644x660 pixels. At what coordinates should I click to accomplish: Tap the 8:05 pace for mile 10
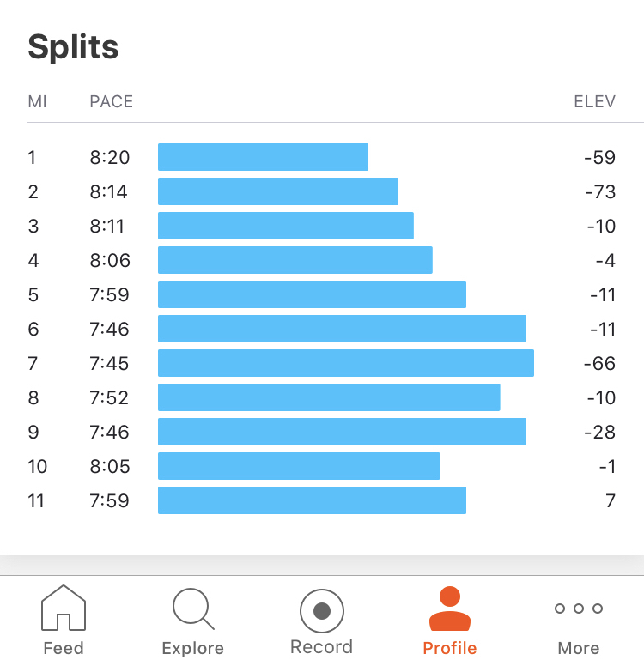point(109,466)
